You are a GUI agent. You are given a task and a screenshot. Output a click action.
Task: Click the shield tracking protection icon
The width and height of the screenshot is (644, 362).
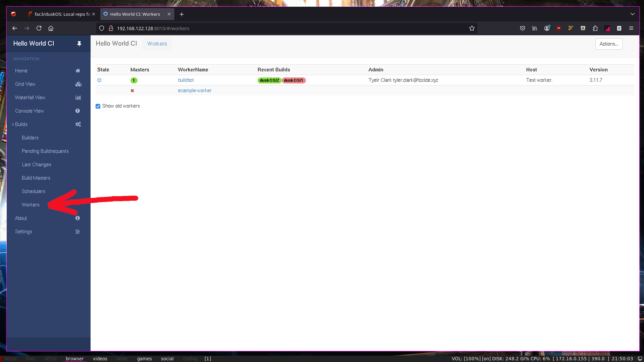coord(102,28)
